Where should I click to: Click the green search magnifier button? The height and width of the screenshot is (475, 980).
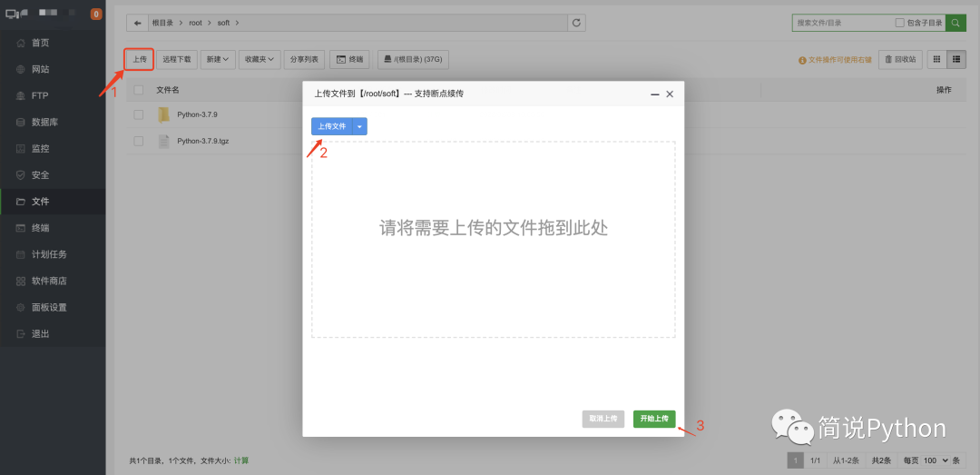tap(955, 23)
